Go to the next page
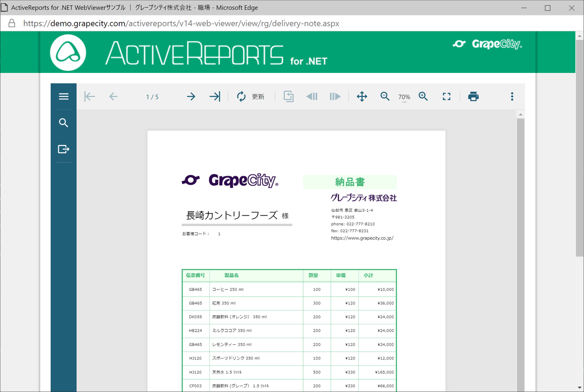The height and width of the screenshot is (392, 584). coord(191,96)
